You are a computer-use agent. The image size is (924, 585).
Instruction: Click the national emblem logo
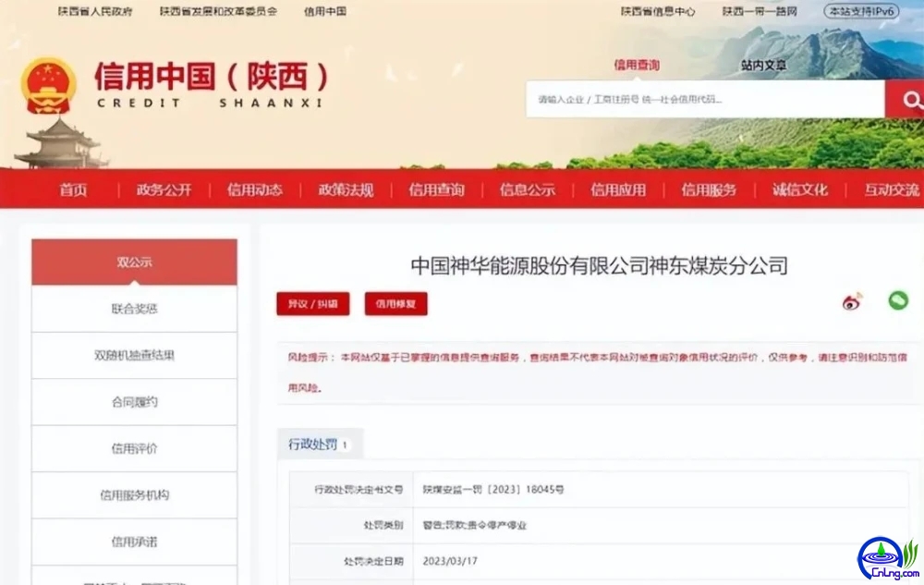coord(48,86)
